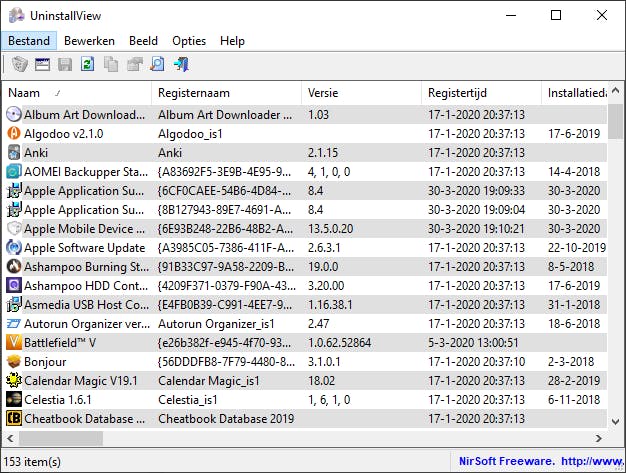
Task: Select the Battlefield V icon in list
Action: click(x=14, y=342)
